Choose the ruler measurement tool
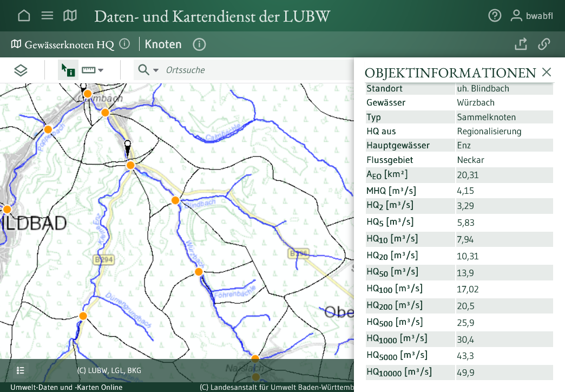This screenshot has width=565, height=392. pos(88,70)
